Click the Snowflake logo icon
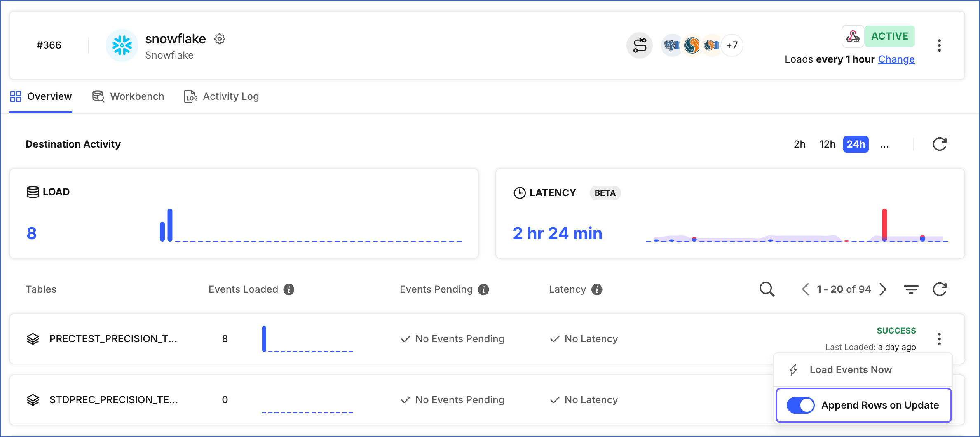The image size is (980, 437). pyautogui.click(x=122, y=45)
